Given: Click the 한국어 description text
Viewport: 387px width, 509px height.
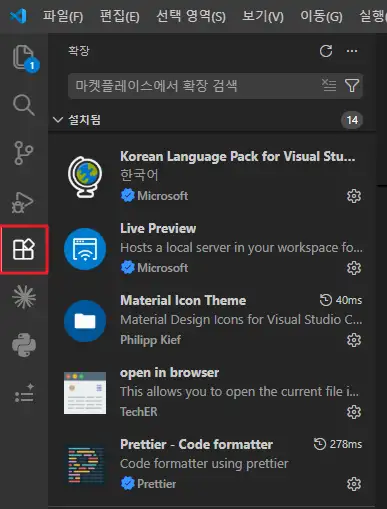Looking at the screenshot, I should click(139, 175).
